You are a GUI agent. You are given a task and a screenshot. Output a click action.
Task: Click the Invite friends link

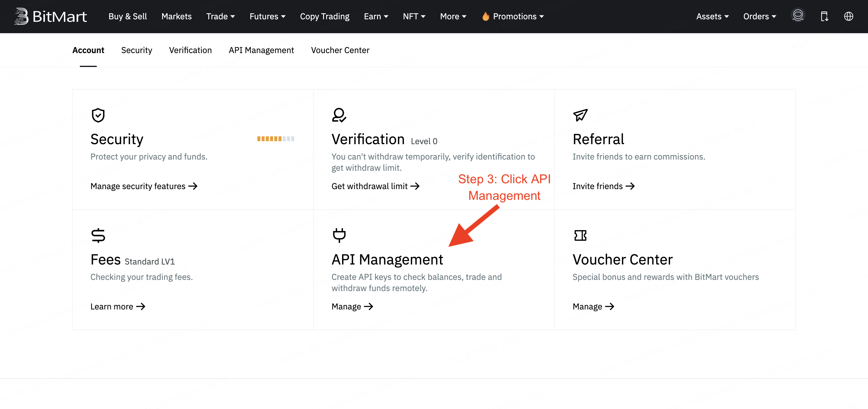[603, 186]
